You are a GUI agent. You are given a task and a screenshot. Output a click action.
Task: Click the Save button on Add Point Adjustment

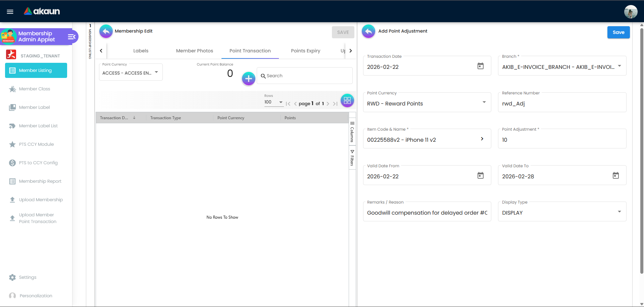[x=618, y=32]
